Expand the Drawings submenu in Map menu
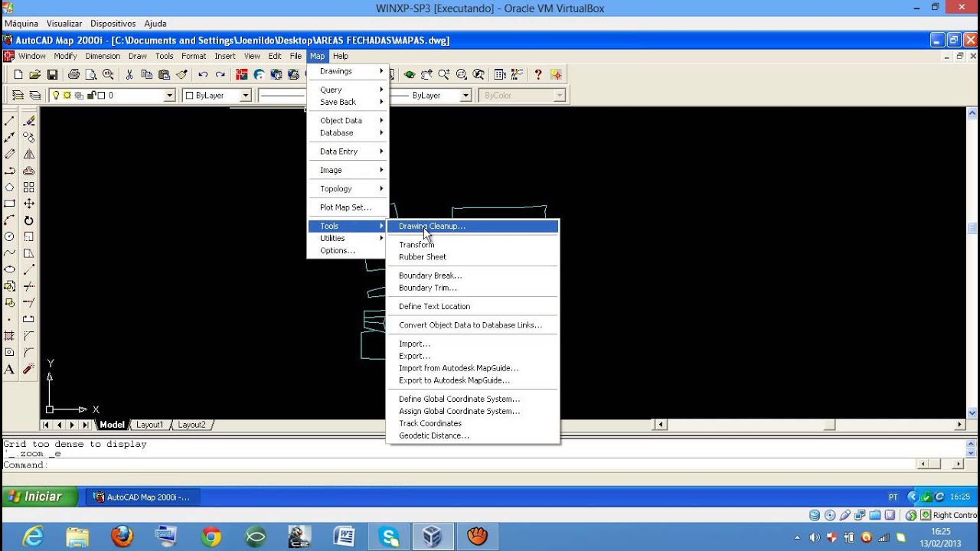980x551 pixels. (348, 71)
